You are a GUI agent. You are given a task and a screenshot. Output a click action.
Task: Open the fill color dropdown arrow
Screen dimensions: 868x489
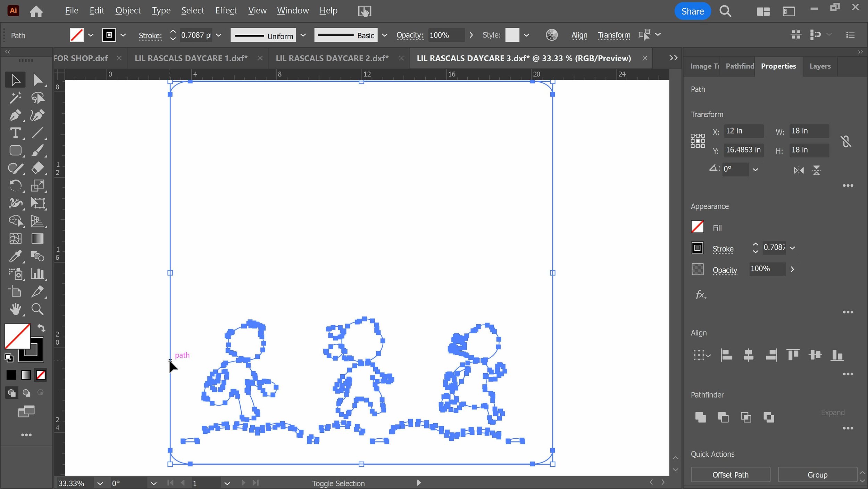pos(91,35)
